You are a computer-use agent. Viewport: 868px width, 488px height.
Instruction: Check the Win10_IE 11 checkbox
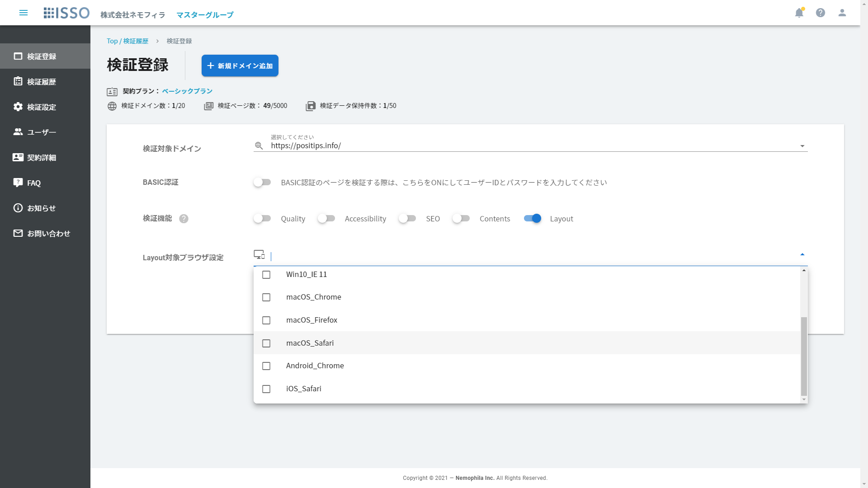[x=266, y=275]
